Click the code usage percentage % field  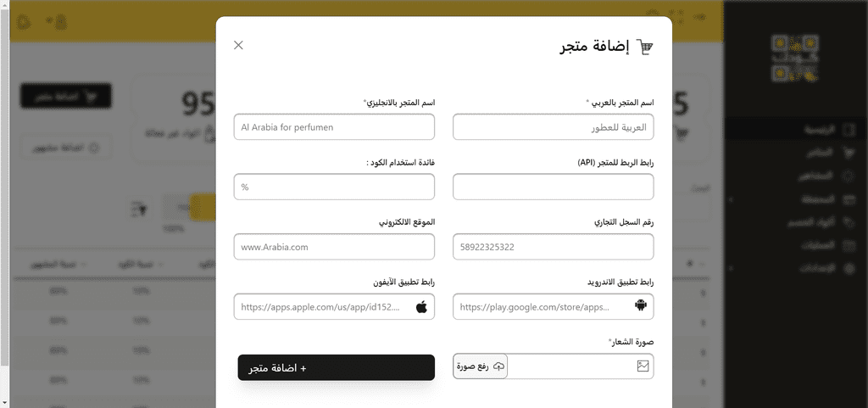tap(334, 187)
